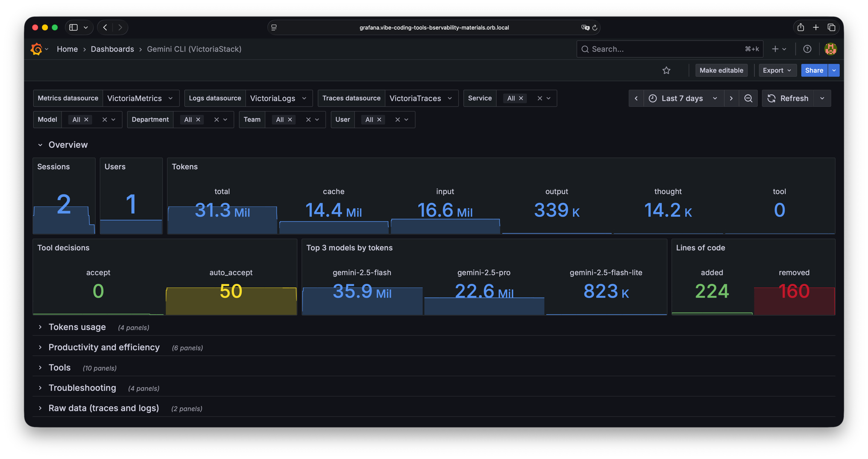Viewport: 868px width, 459px height.
Task: Remove the All tag from Service filter
Action: pyautogui.click(x=521, y=98)
